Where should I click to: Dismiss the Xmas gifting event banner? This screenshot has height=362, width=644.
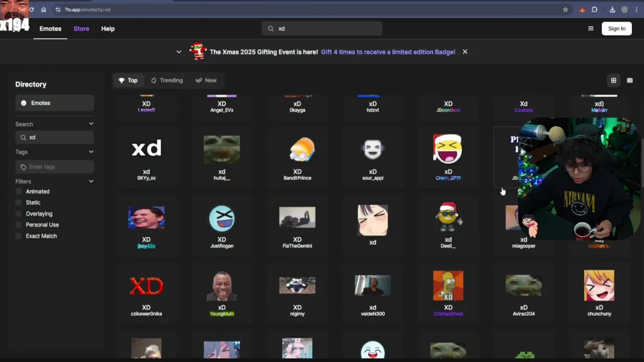[465, 52]
